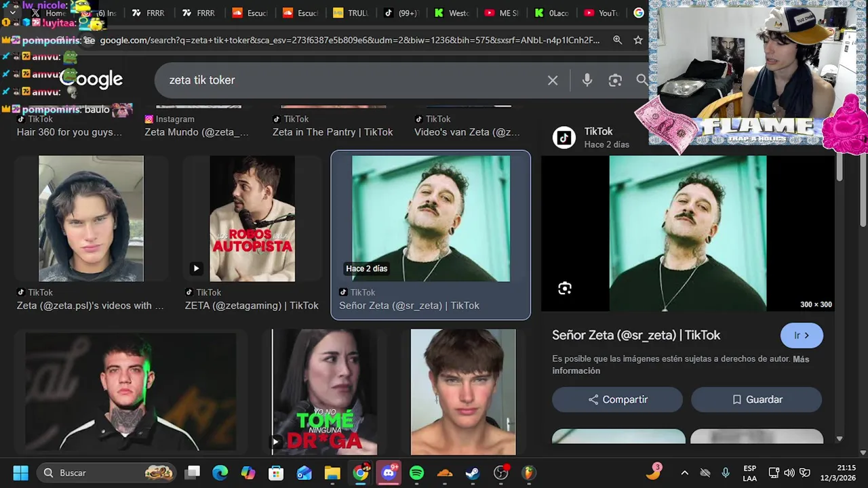868x488 pixels.
Task: Click the Google Lens icon on the preview image
Action: point(565,289)
